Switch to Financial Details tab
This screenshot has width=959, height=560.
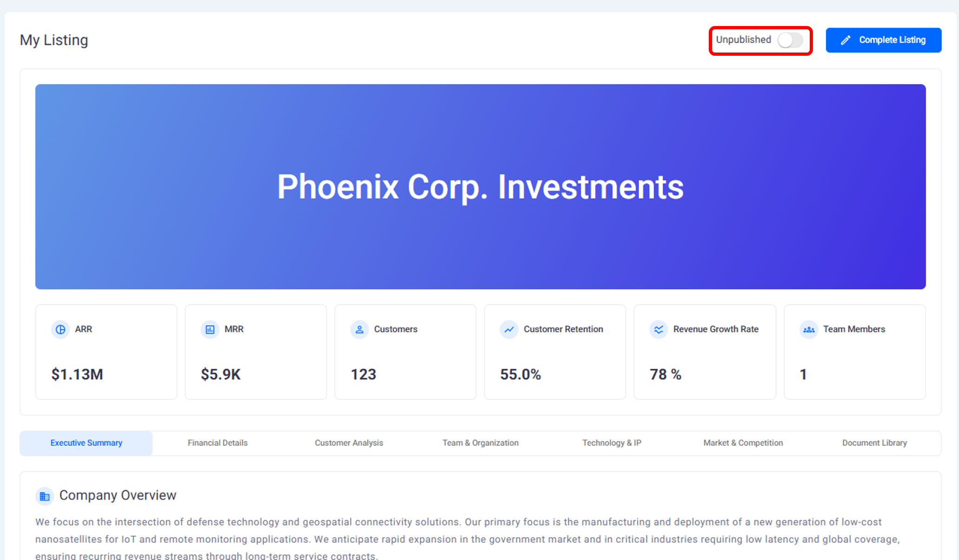pos(218,443)
